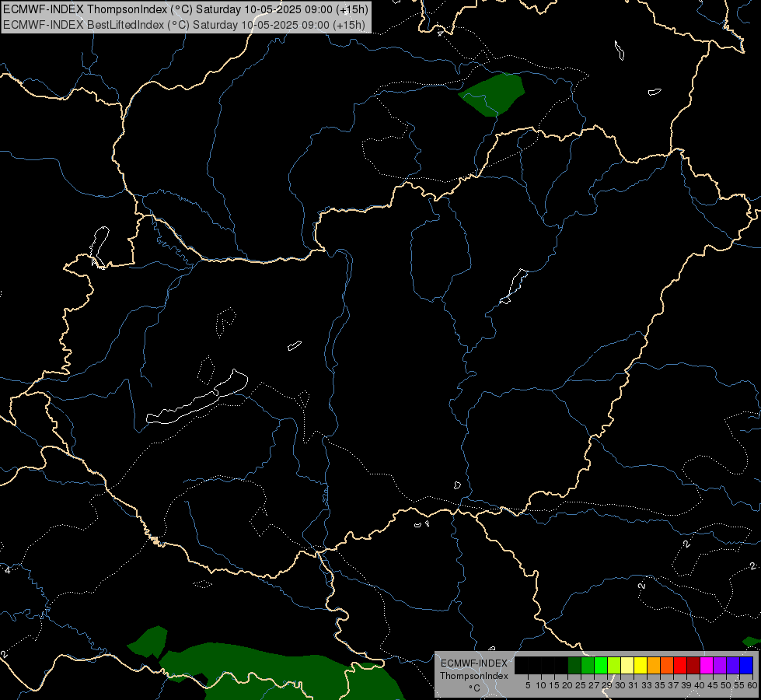Click the BestLiftedIndex title line at top
The width and height of the screenshot is (761, 700).
[x=184, y=25]
